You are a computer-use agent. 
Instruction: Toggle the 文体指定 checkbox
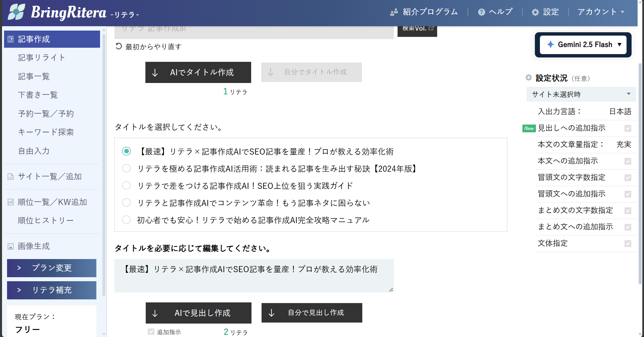pos(628,244)
